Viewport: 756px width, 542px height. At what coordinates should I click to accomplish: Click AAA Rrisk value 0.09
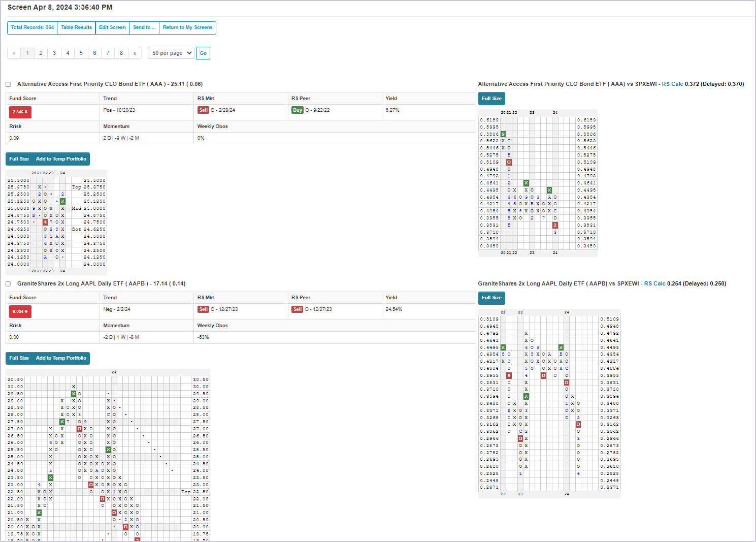14,138
